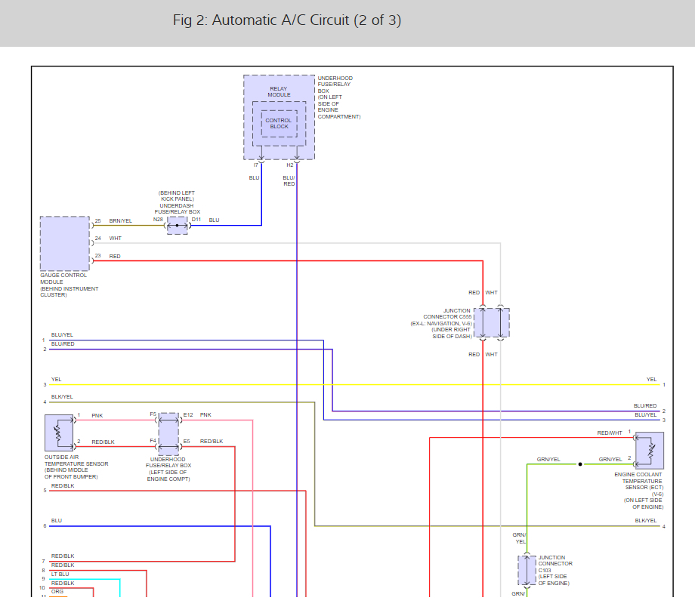Click the Outside Air Temperature Sensor resistor symbol

pyautogui.click(x=59, y=433)
